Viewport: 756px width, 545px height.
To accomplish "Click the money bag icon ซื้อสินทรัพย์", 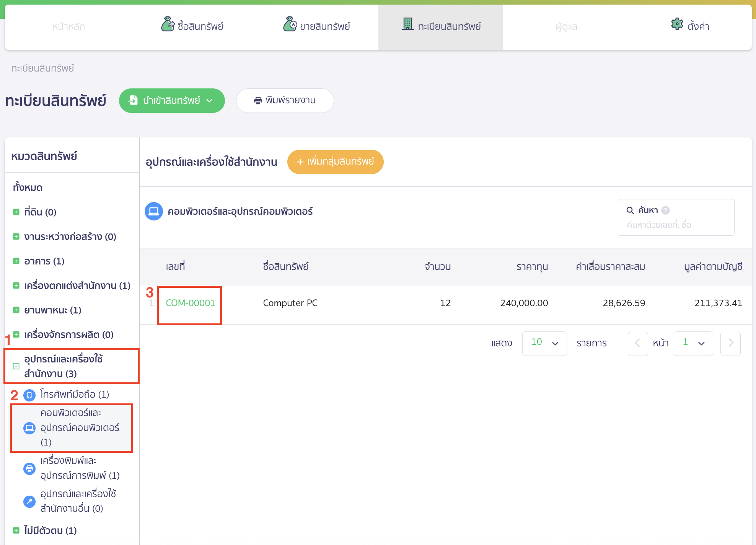I will [168, 24].
